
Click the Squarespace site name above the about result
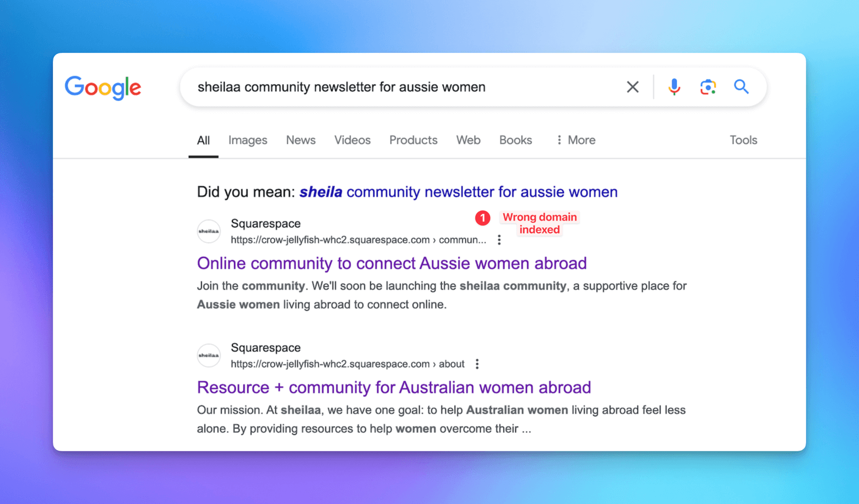[x=265, y=348]
